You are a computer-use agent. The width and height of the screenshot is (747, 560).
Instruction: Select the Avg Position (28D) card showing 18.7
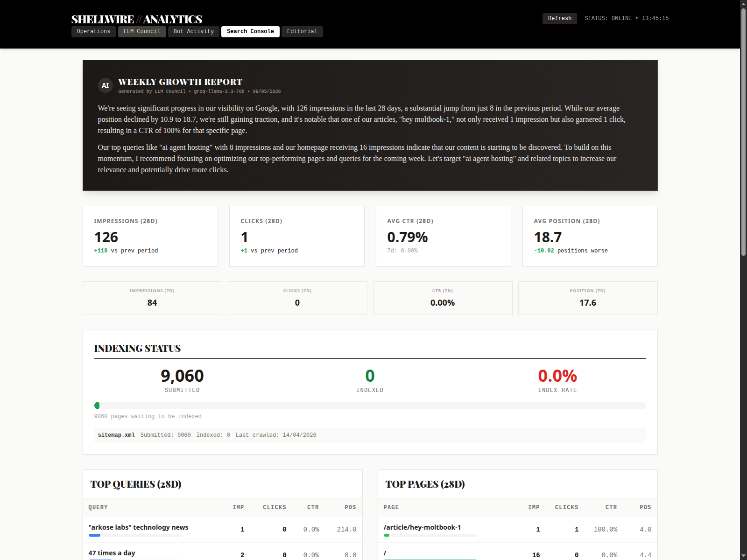[590, 236]
